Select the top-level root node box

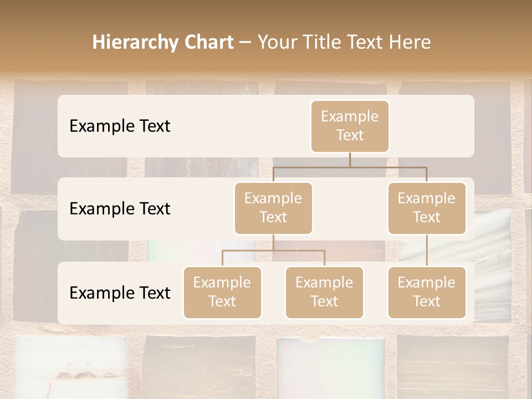(350, 126)
